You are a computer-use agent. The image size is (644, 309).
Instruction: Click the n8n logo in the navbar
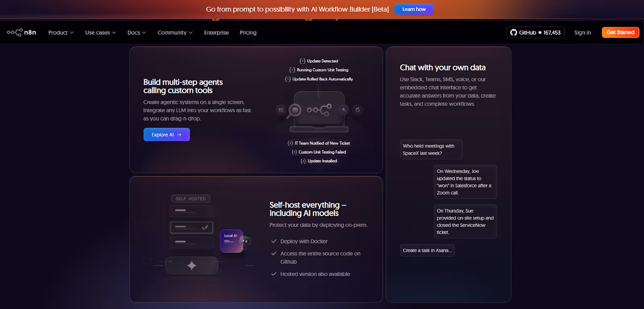tap(21, 33)
